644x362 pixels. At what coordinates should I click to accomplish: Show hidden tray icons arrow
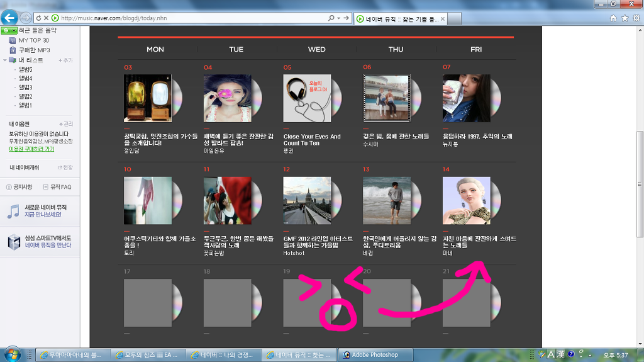pos(590,355)
